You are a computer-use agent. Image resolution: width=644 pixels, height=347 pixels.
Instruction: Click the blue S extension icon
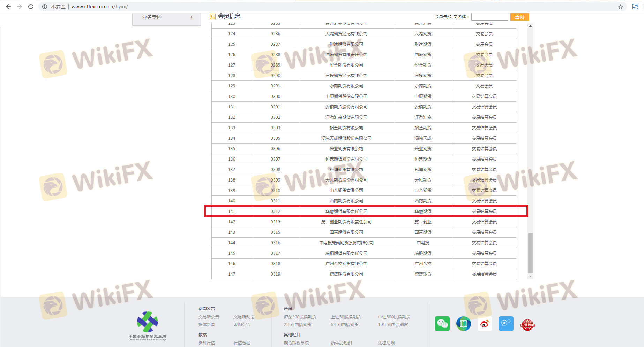point(635,7)
